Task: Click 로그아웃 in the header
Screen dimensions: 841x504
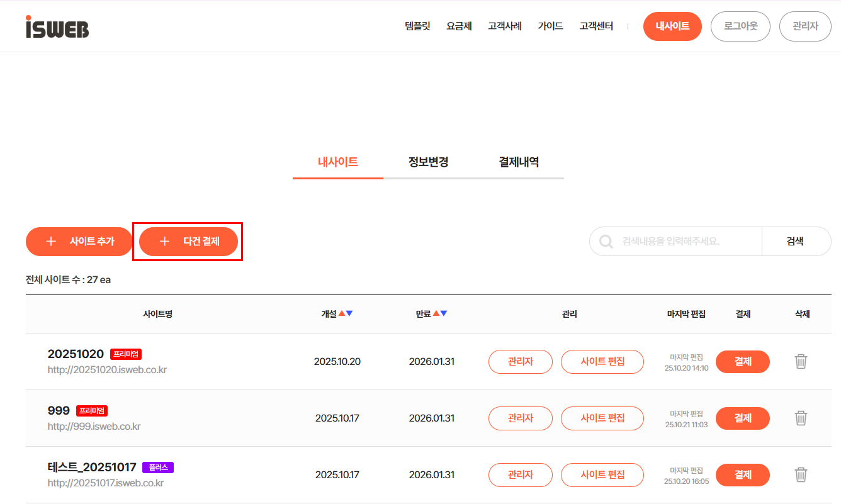Action: [x=740, y=26]
